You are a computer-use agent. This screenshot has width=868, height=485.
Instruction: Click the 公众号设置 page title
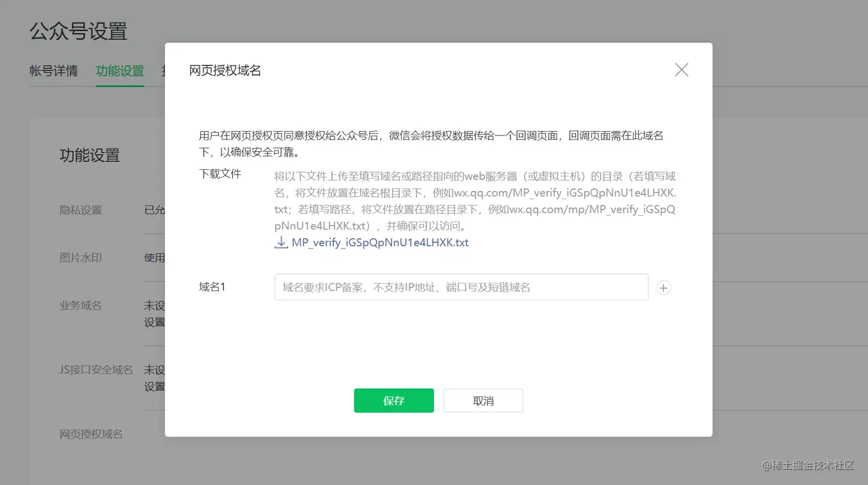coord(79,31)
